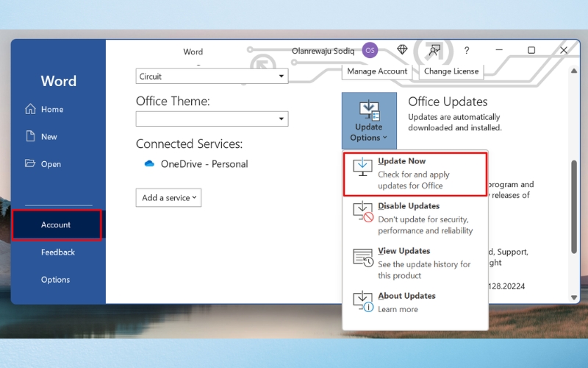Open About Updates menu item

415,302
